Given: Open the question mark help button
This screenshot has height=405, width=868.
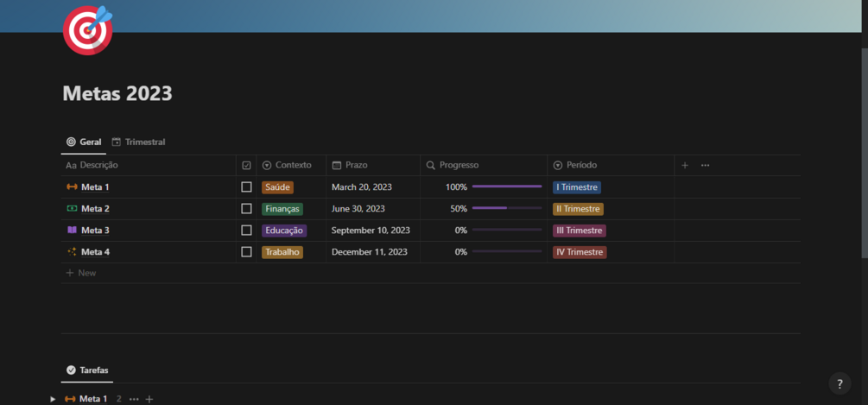Looking at the screenshot, I should 839,383.
